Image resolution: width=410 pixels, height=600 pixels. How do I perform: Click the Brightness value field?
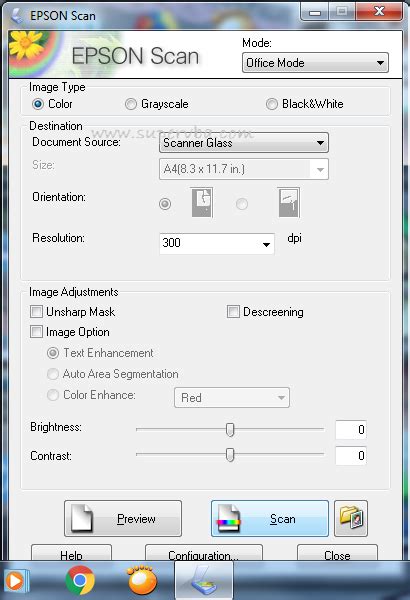click(351, 429)
